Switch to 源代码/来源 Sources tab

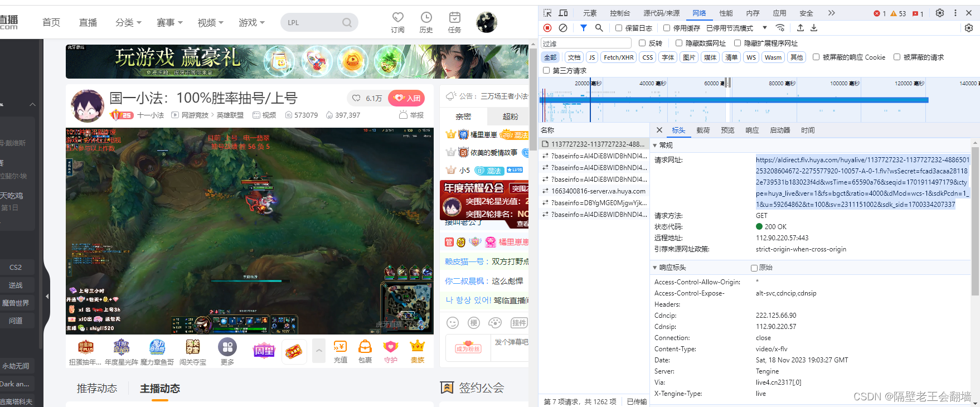661,13
